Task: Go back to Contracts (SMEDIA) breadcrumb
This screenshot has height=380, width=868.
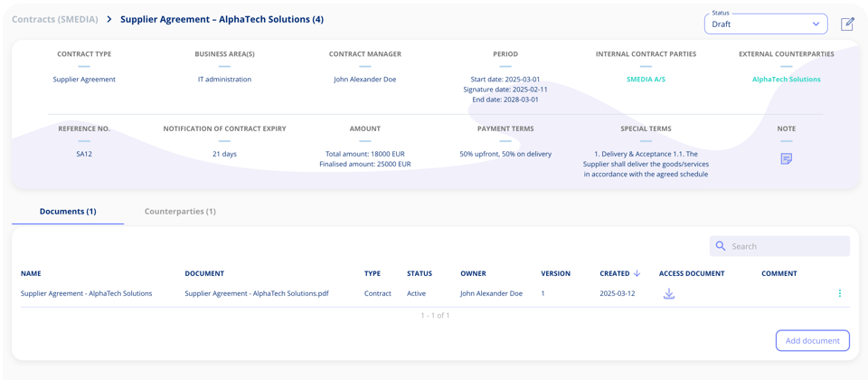Action: [x=55, y=19]
